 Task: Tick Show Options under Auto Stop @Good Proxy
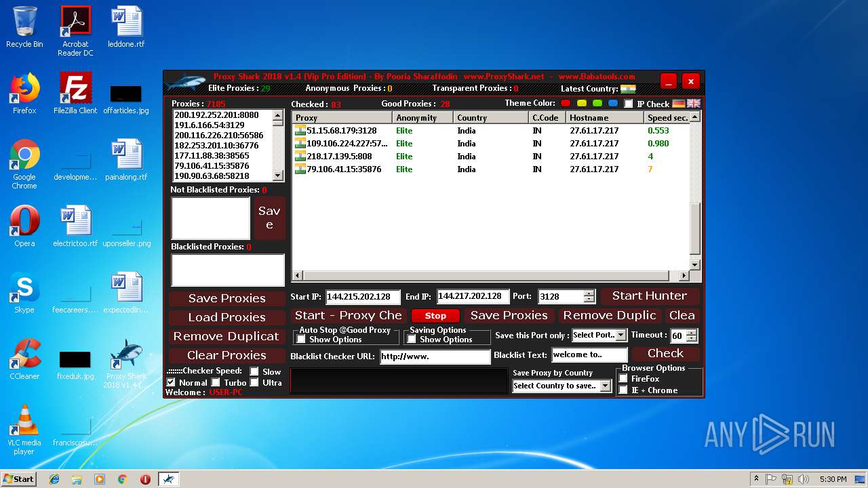pos(301,340)
